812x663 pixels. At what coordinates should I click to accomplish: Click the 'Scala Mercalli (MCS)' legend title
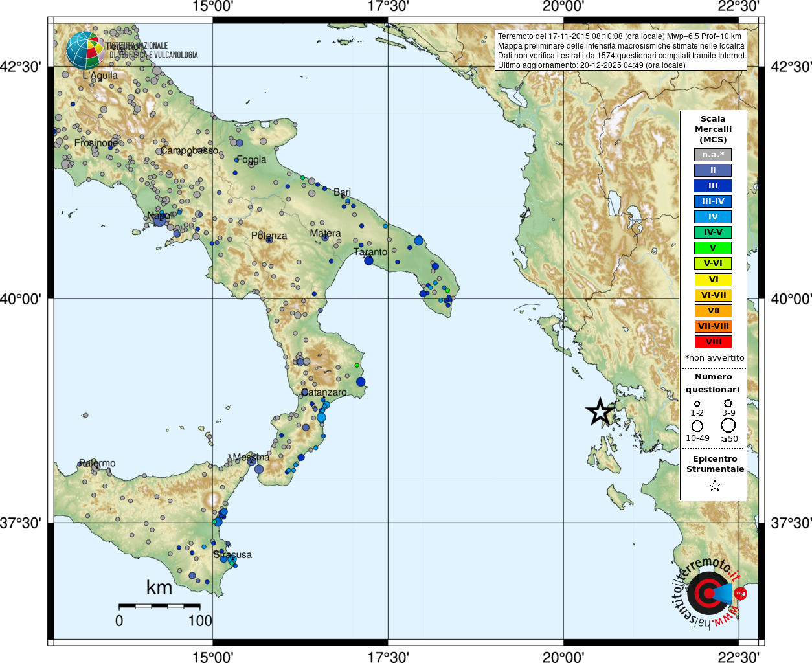pos(713,129)
